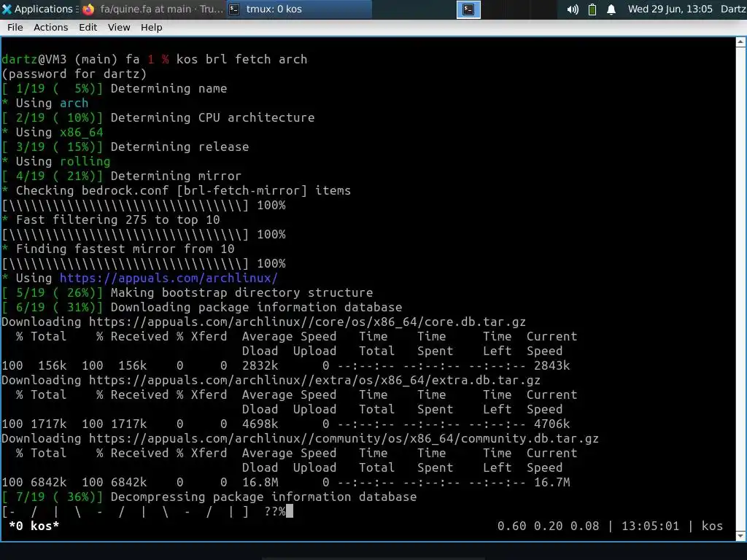Click the 'Using rolling' text
This screenshot has width=747, height=560.
(63, 161)
